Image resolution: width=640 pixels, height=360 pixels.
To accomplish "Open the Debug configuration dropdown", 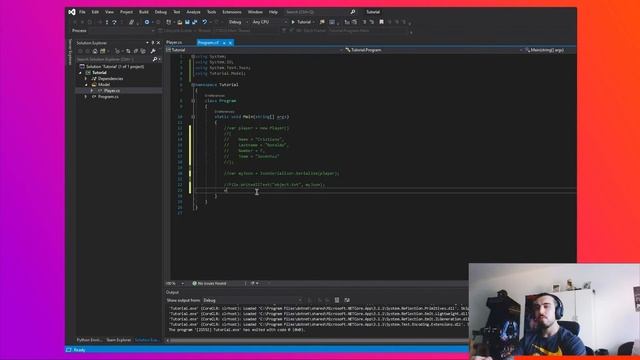I will pos(238,22).
